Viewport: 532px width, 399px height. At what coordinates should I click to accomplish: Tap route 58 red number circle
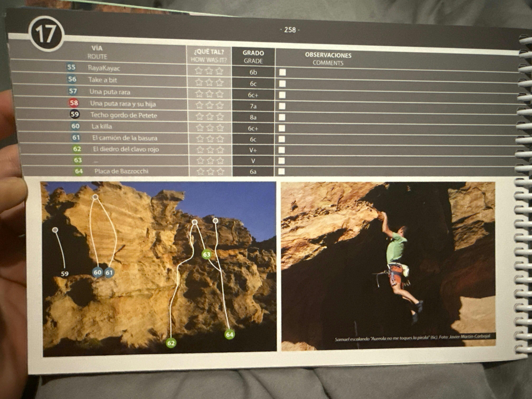coord(74,103)
